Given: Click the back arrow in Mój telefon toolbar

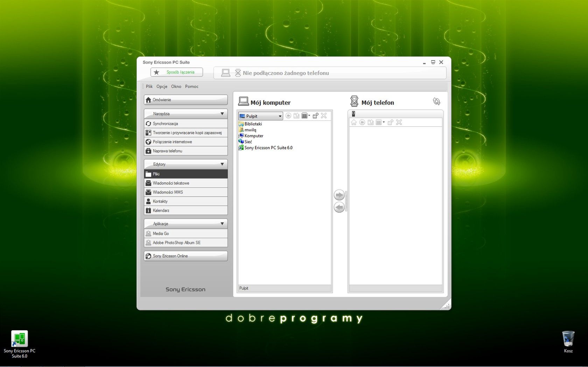Looking at the screenshot, I should [x=362, y=122].
